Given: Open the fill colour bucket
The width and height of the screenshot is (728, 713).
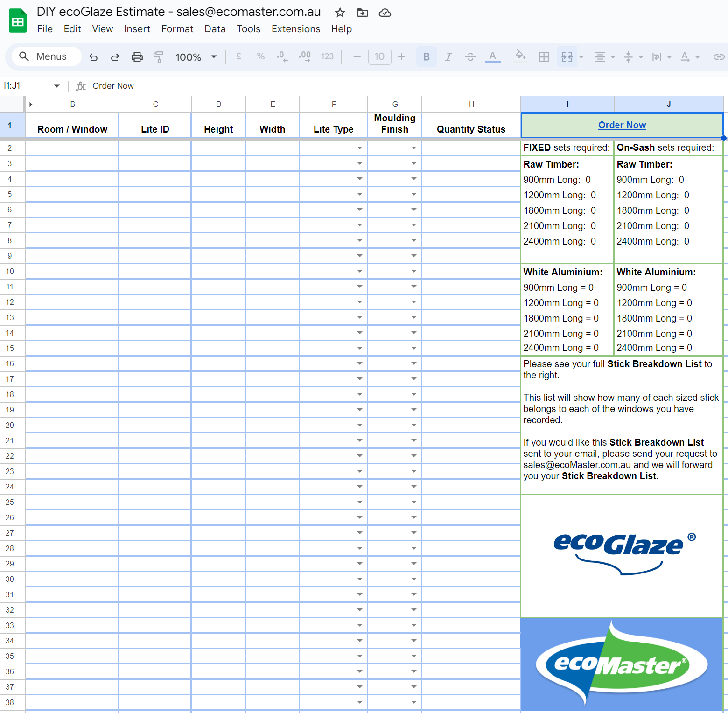Looking at the screenshot, I should pos(520,56).
